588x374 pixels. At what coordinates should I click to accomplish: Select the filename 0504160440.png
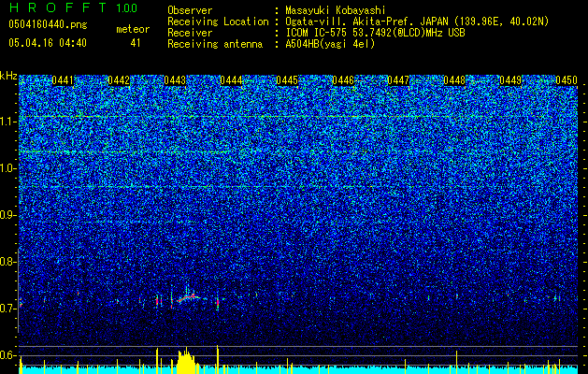click(x=48, y=24)
